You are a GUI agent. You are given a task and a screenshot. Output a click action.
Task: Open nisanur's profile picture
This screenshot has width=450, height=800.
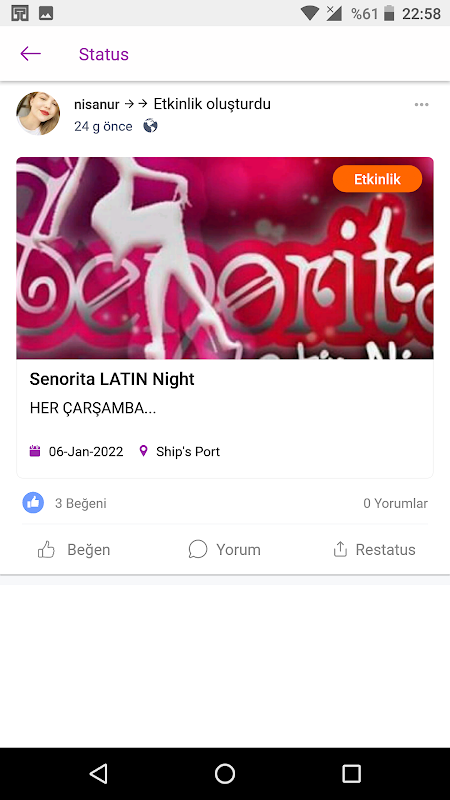click(x=38, y=113)
